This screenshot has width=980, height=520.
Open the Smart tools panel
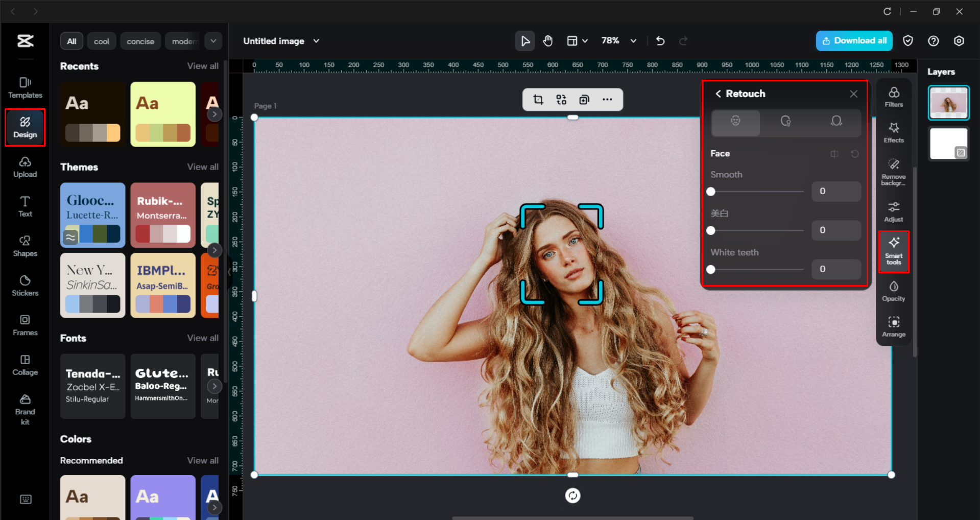click(893, 251)
